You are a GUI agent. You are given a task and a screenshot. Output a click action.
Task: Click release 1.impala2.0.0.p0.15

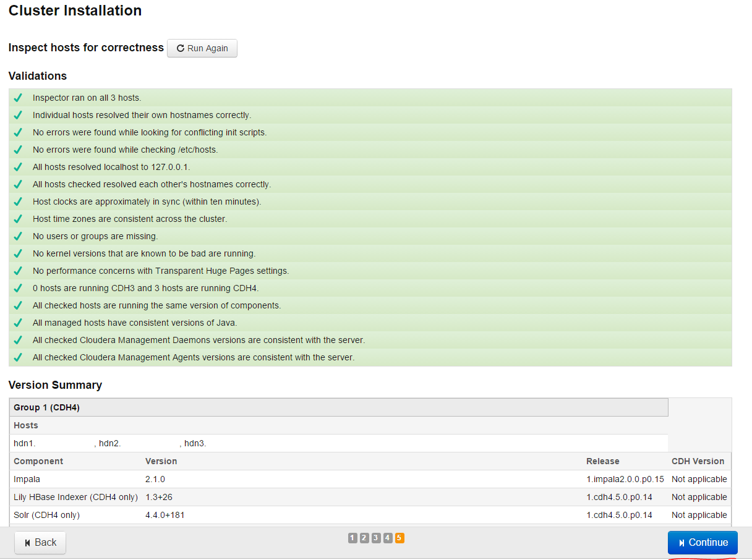(625, 479)
